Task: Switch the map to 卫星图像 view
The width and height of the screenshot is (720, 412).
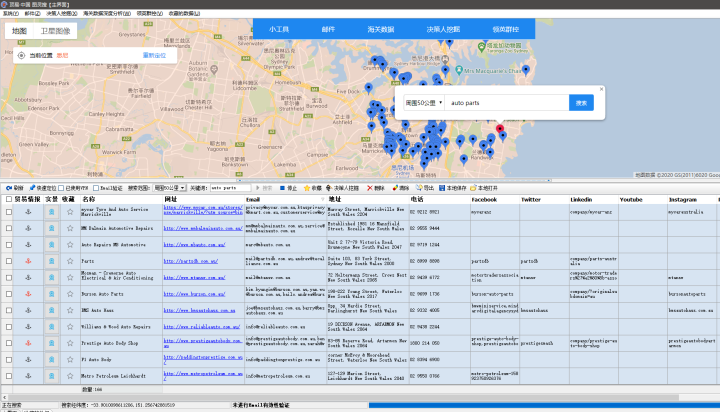Action: pos(56,31)
